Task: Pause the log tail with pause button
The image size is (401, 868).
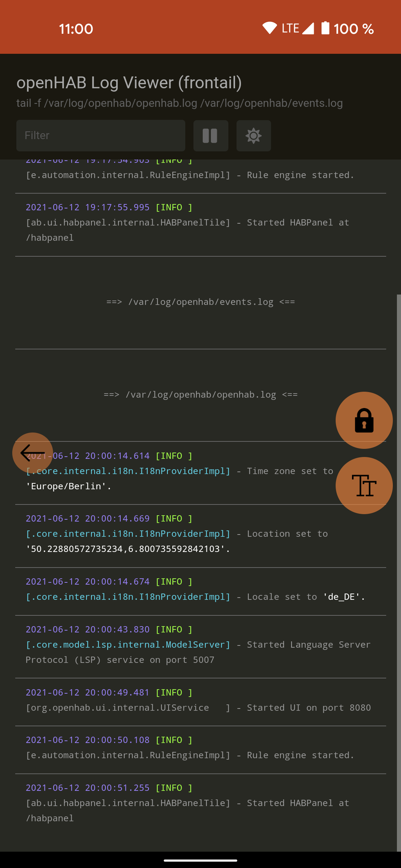Action: click(211, 136)
